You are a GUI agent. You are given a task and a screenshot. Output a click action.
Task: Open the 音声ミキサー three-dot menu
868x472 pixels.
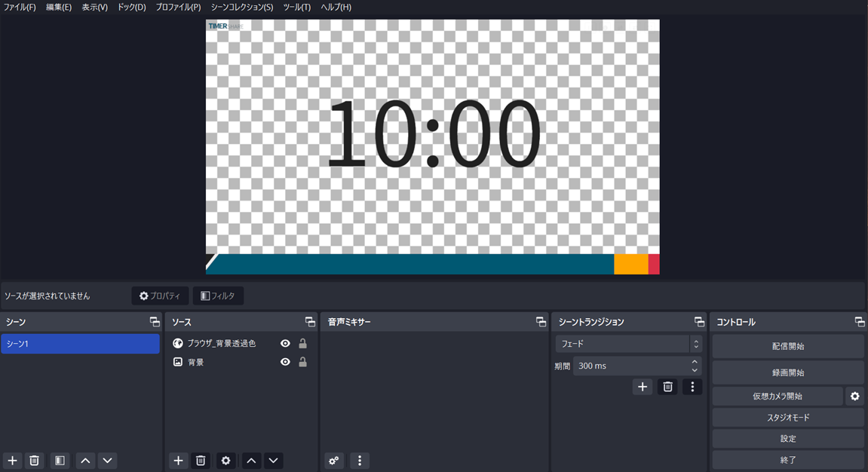point(360,461)
